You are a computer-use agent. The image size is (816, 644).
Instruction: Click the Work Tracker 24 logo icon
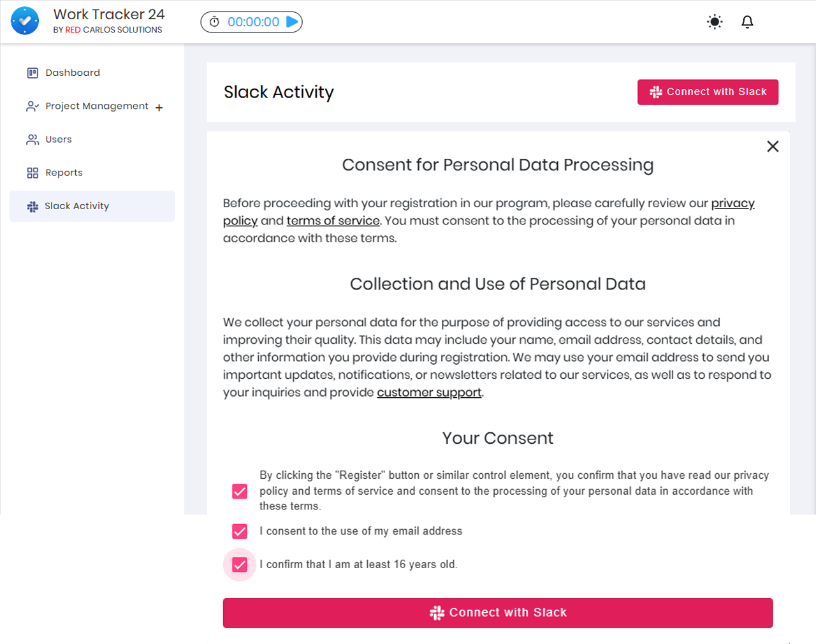pos(25,21)
